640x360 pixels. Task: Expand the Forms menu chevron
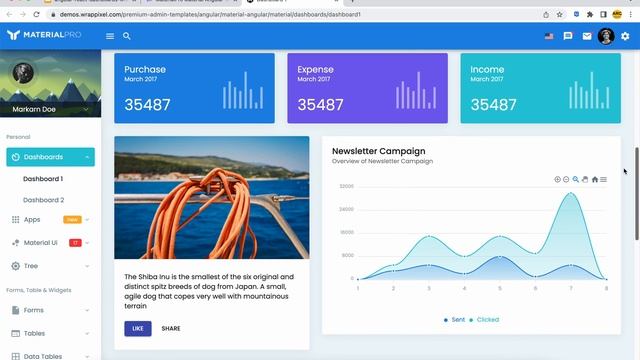click(87, 310)
